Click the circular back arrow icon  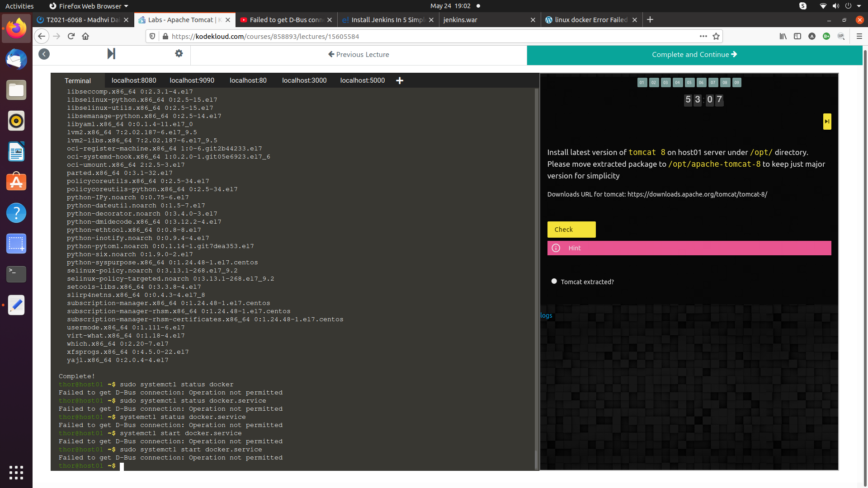[x=44, y=54]
